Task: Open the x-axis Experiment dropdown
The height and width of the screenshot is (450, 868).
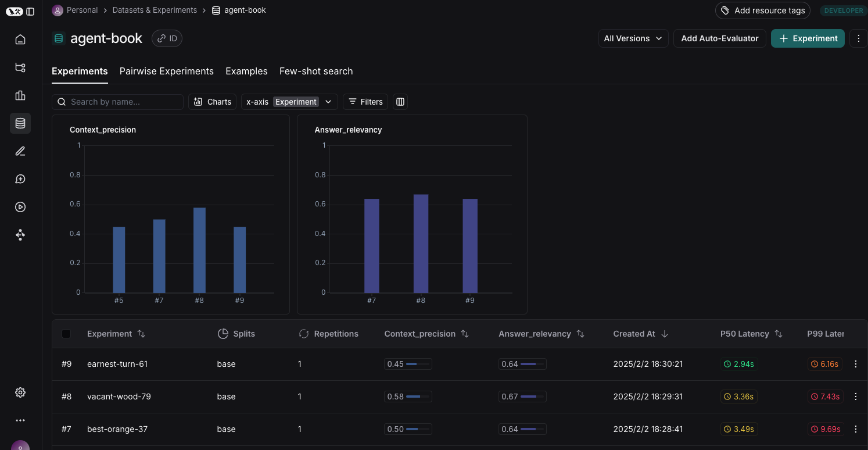Action: click(289, 102)
